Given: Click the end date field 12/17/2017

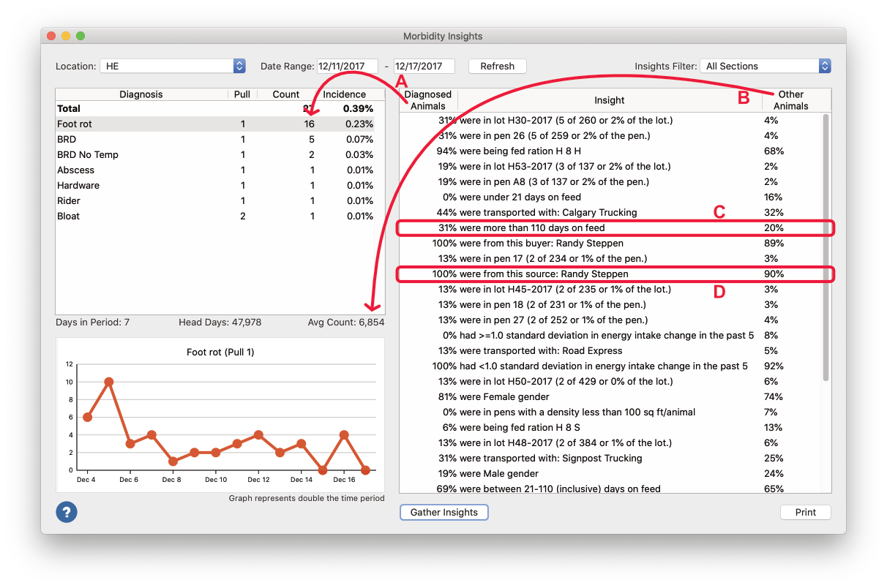Looking at the screenshot, I should pyautogui.click(x=424, y=66).
